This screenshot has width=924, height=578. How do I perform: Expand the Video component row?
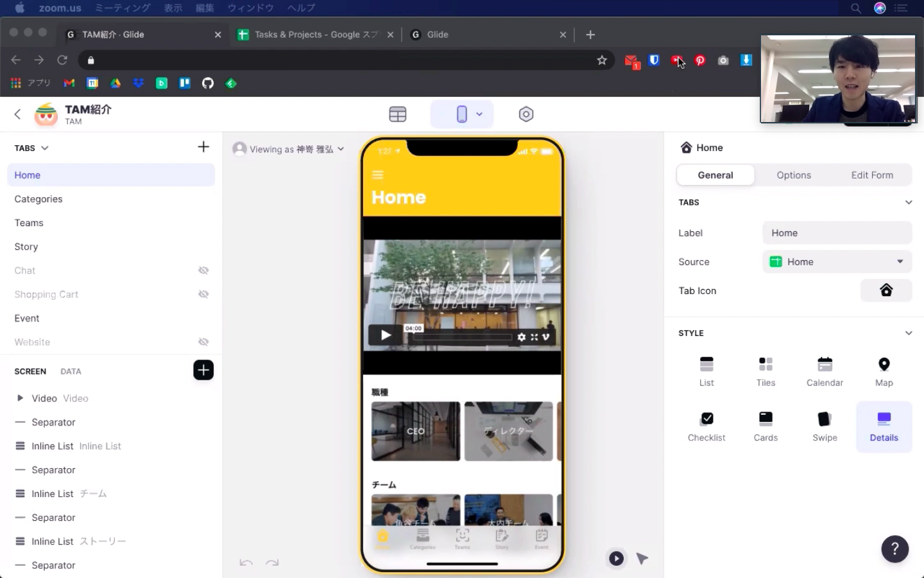(x=20, y=398)
